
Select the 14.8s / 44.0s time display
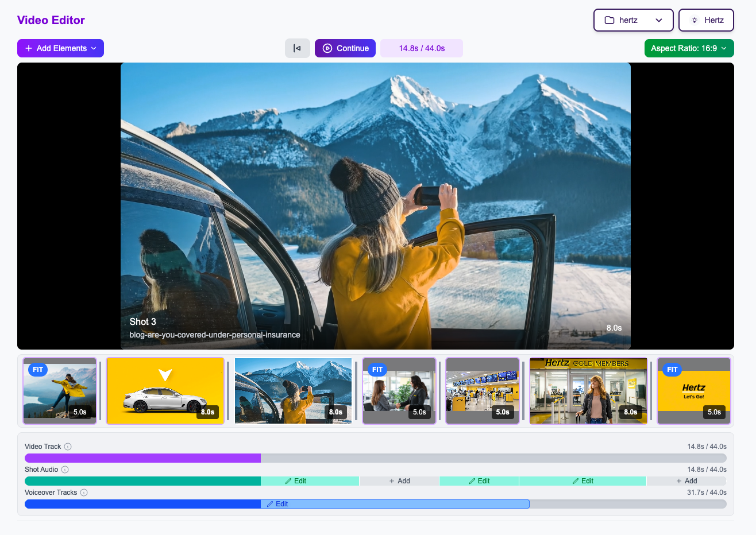coord(422,48)
